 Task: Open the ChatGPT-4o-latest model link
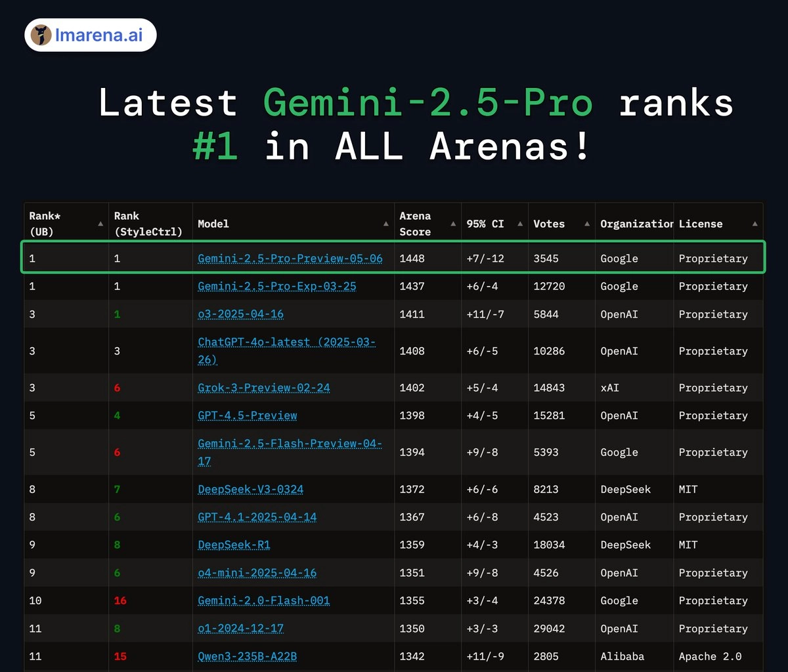coord(287,350)
